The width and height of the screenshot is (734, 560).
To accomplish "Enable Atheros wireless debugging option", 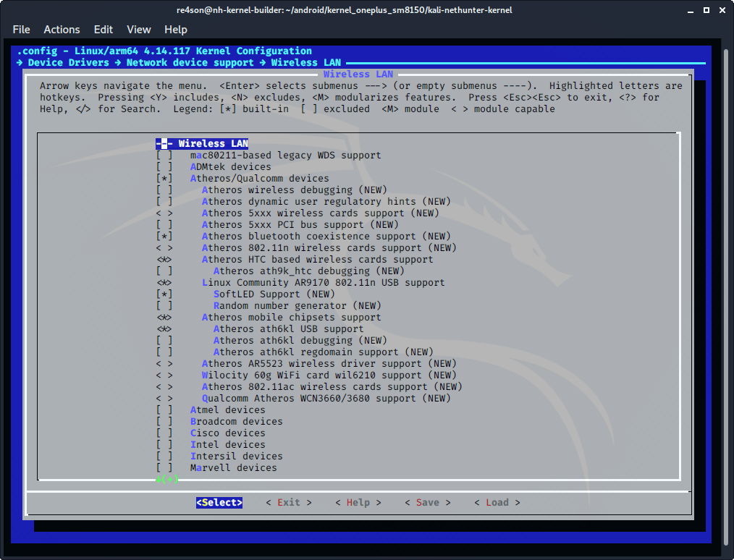I will [164, 190].
